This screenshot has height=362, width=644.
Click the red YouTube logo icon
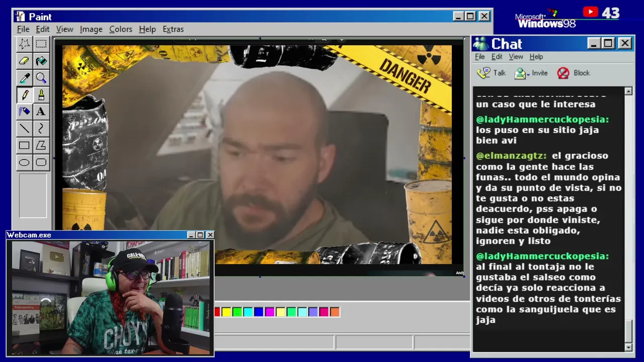coord(590,12)
